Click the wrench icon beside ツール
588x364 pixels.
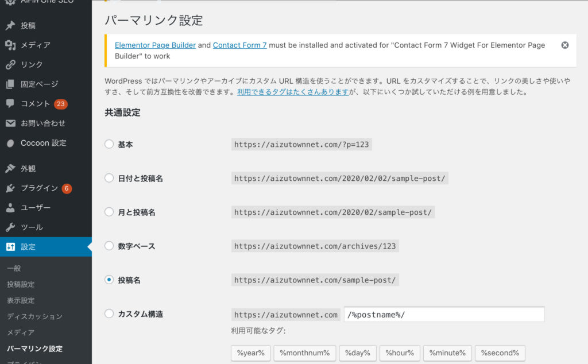[x=10, y=227]
